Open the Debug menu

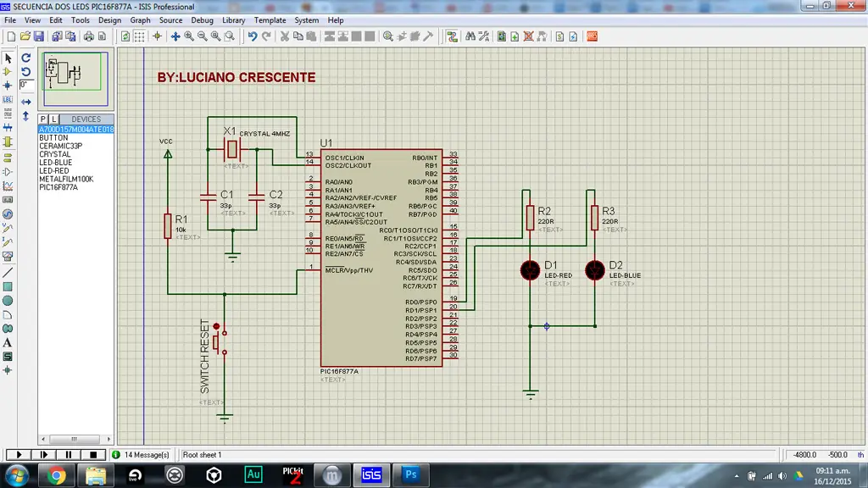(x=202, y=20)
